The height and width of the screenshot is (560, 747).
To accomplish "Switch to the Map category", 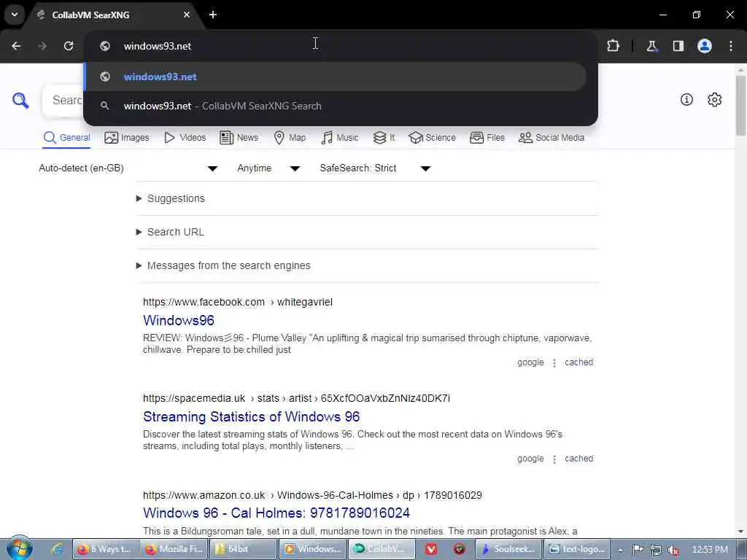I will pos(290,138).
